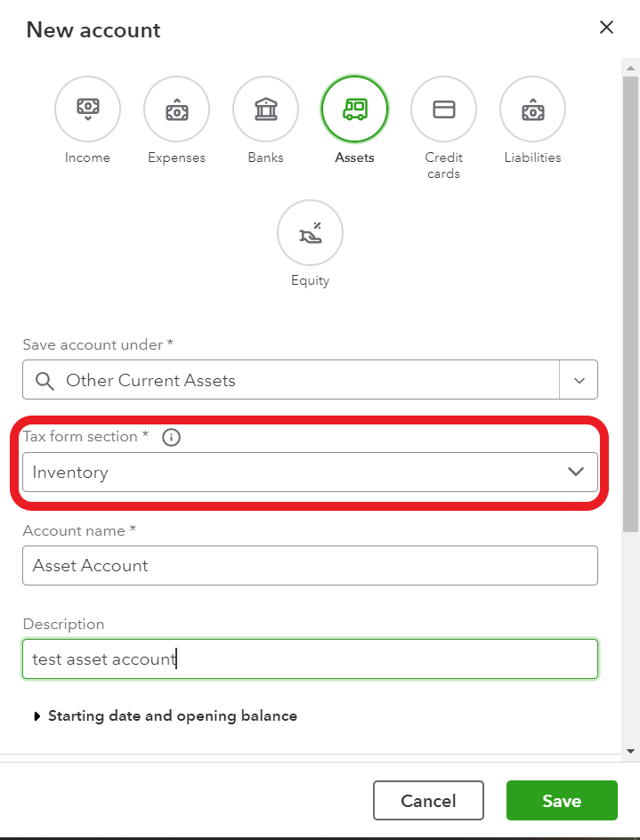
Task: Click into the Account name field
Action: pyautogui.click(x=310, y=565)
